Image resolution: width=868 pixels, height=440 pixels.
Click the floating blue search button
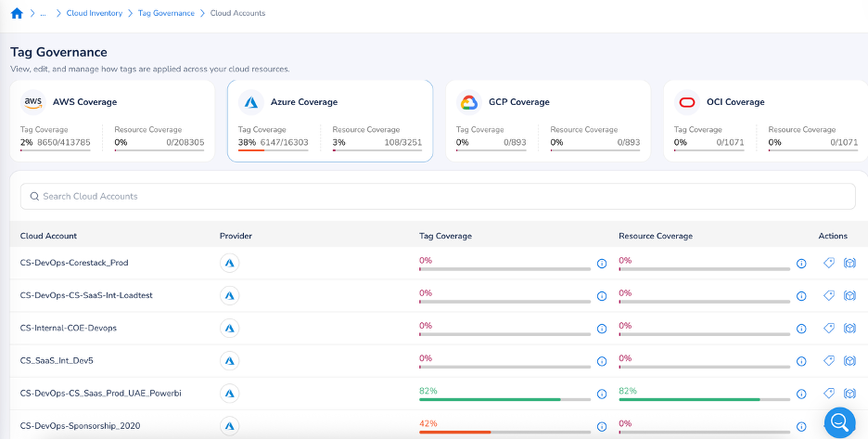[x=841, y=422]
